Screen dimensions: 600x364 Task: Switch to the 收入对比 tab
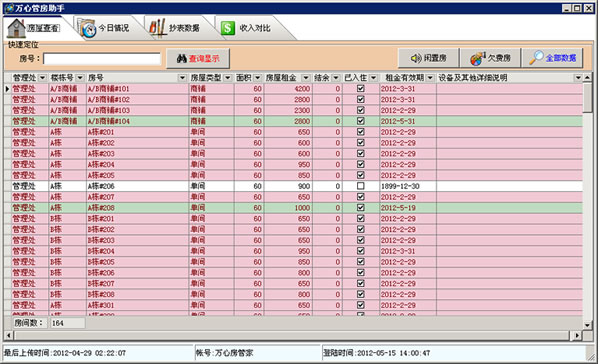coord(251,28)
